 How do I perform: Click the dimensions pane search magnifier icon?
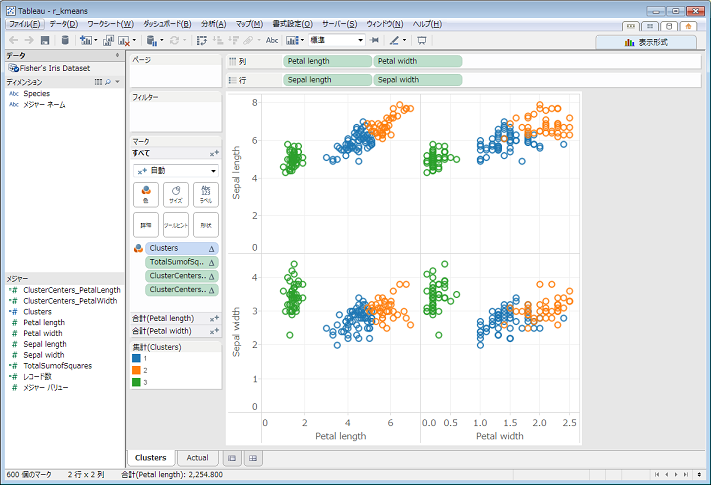click(108, 82)
